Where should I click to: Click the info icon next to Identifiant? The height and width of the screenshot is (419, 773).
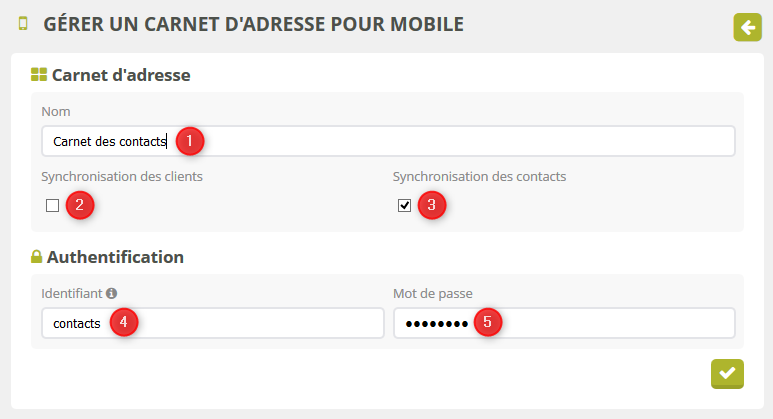tap(111, 294)
